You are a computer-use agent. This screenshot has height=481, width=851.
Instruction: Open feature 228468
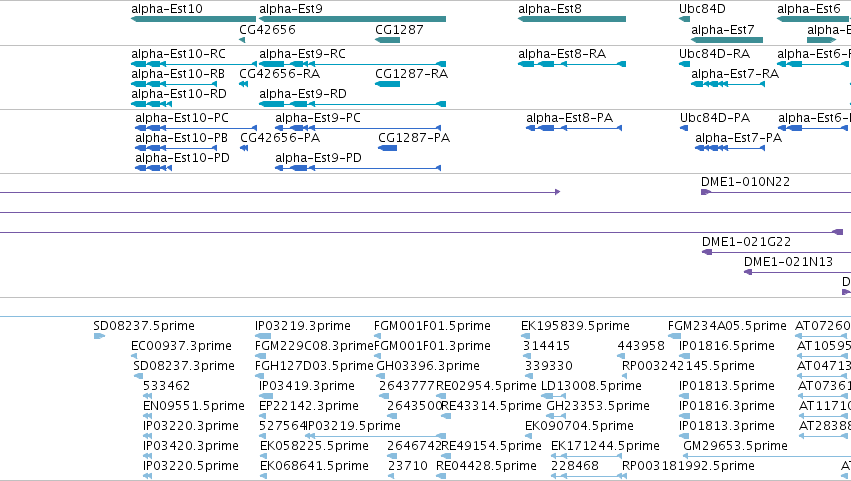[x=589, y=476]
